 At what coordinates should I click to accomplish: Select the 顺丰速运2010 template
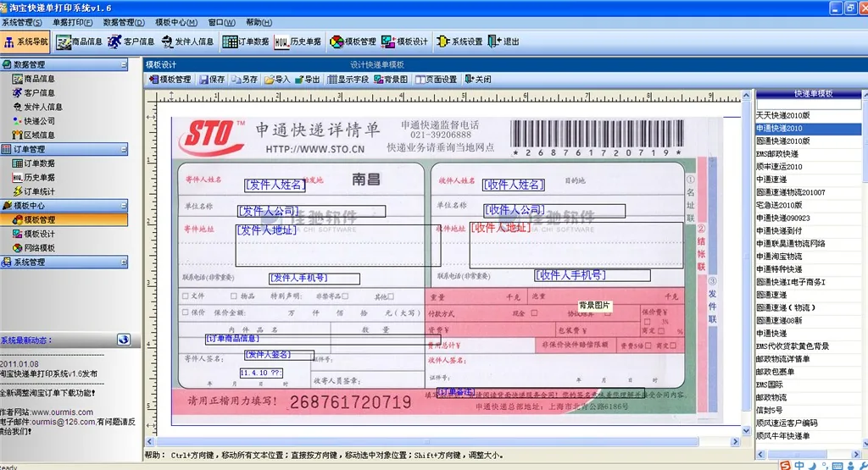(808, 167)
